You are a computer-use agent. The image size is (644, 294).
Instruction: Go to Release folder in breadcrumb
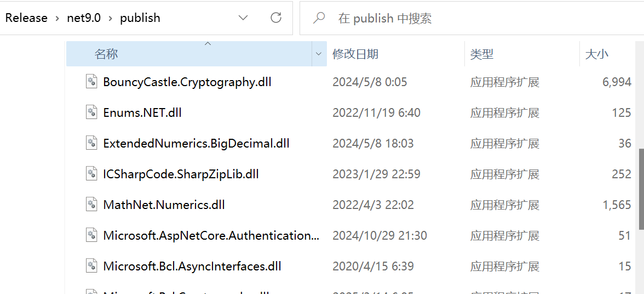click(26, 18)
